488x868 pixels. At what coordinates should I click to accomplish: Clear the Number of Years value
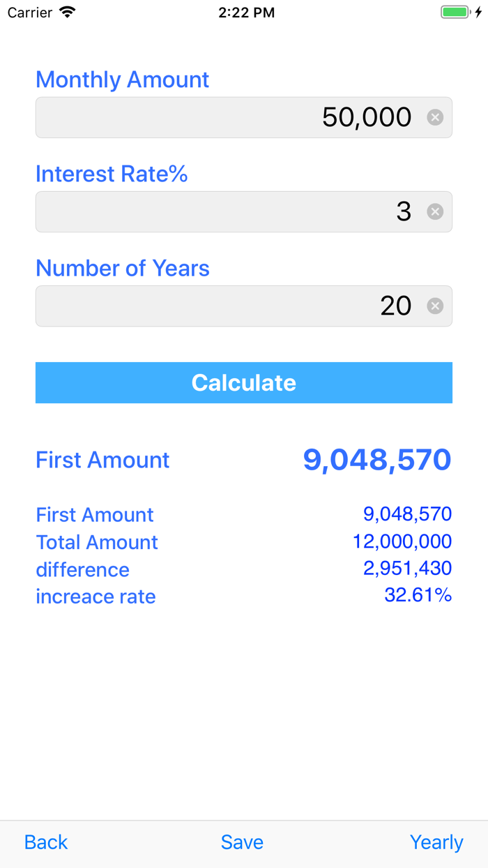[x=434, y=306]
